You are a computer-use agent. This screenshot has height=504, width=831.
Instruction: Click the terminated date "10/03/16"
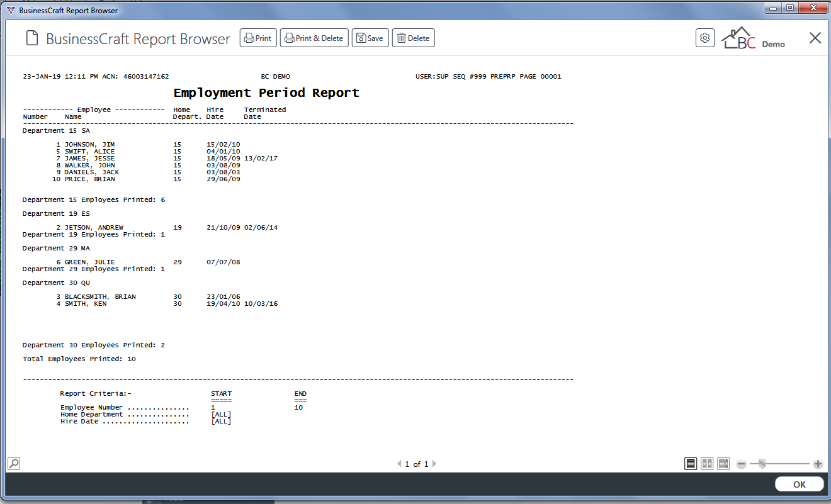click(261, 304)
